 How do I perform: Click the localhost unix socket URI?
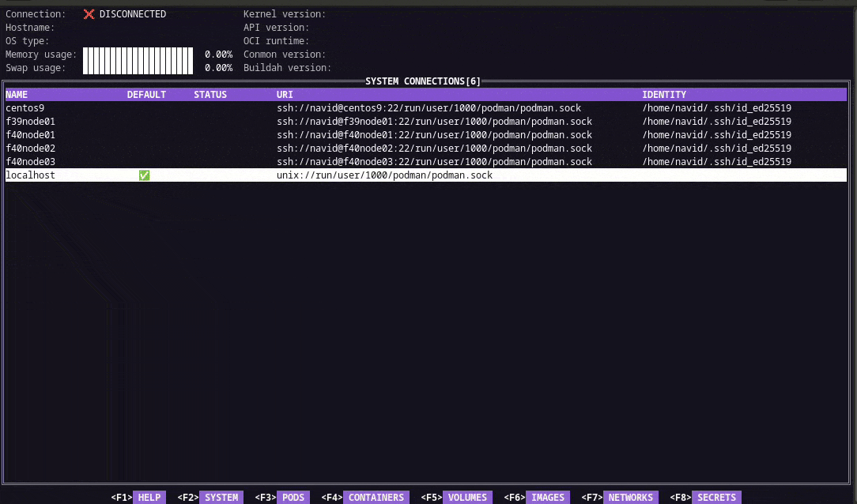[384, 175]
